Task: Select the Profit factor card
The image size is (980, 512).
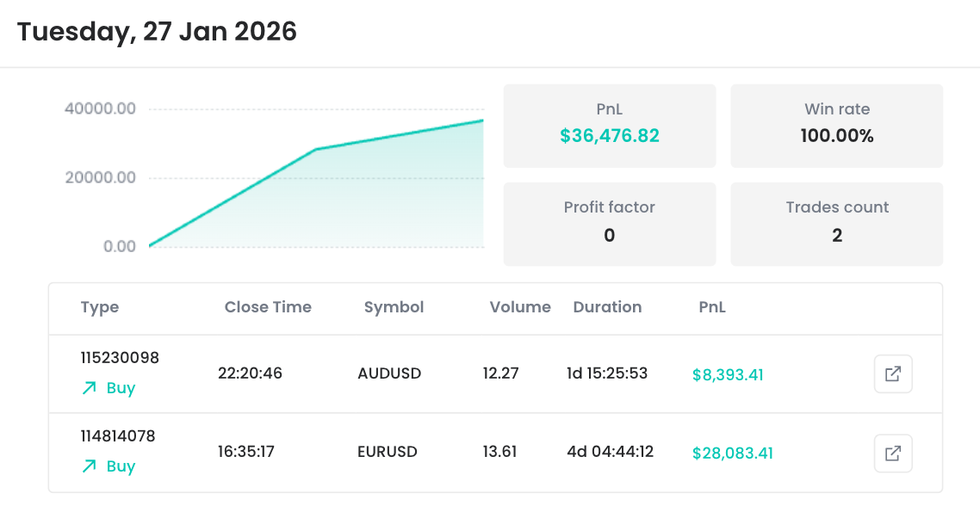Action: (x=609, y=224)
